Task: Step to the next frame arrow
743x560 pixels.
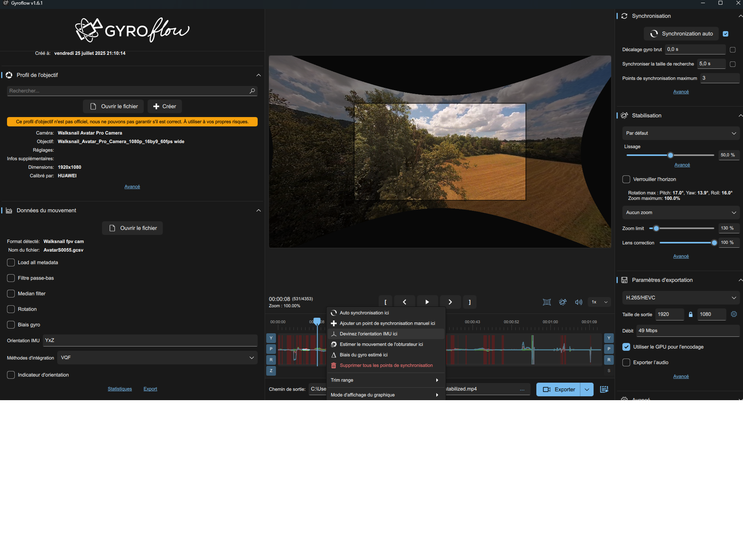Action: point(450,302)
